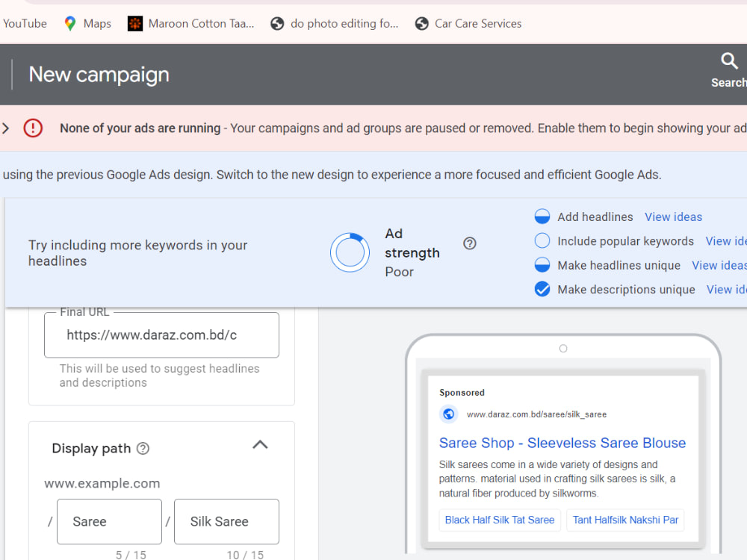747x560 pixels.
Task: Toggle Include popular keywords indicator
Action: tap(542, 241)
